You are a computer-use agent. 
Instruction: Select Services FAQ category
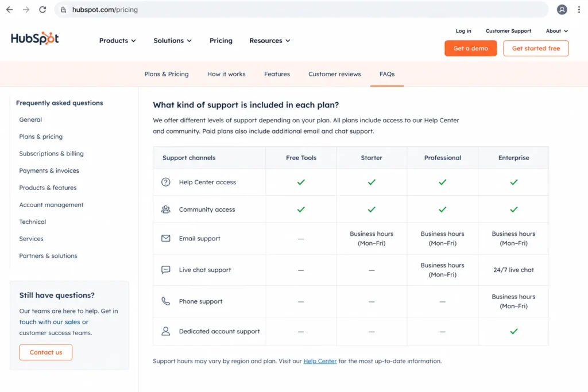[x=31, y=239]
